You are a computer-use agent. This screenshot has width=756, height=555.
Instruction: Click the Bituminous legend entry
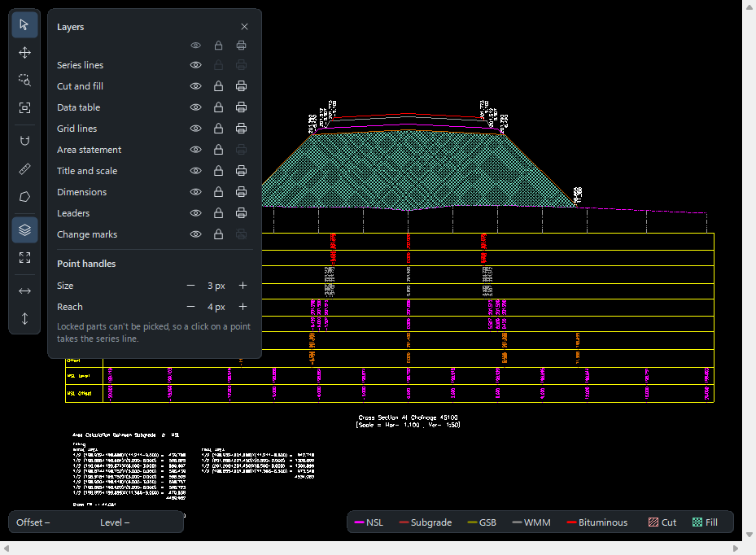(597, 522)
